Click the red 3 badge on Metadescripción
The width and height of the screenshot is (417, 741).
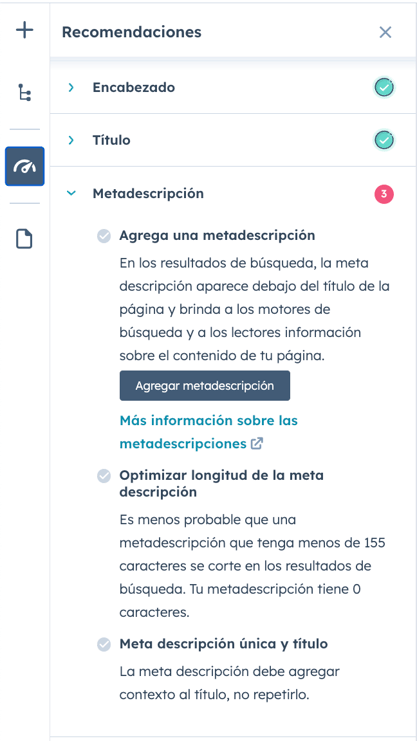click(384, 194)
